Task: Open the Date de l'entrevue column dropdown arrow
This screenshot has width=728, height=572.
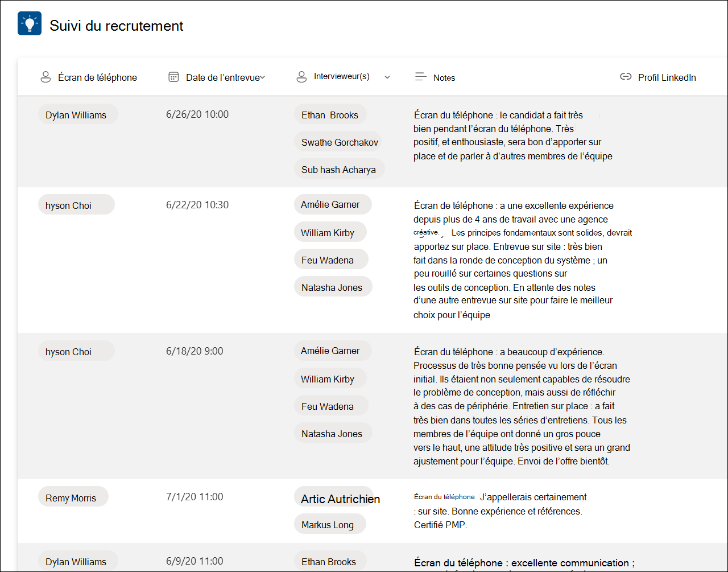Action: click(x=263, y=77)
